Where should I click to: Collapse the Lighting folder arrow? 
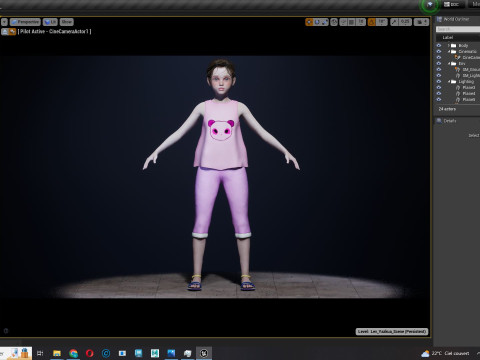449,81
